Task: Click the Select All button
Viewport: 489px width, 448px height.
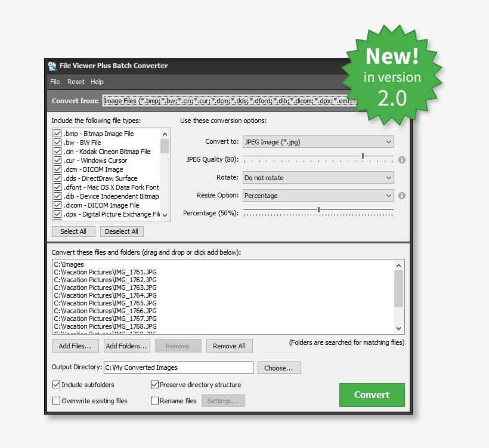Action: pos(73,231)
